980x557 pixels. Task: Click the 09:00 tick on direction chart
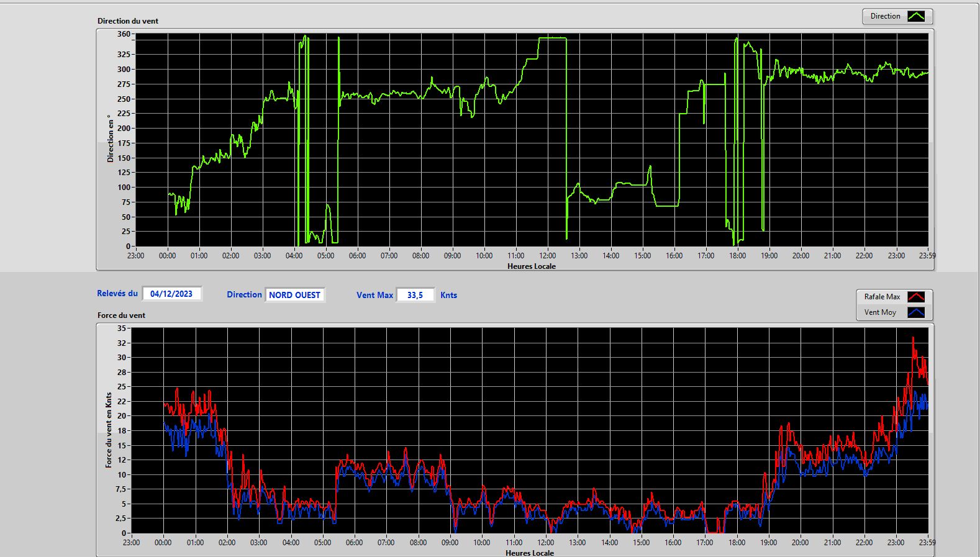click(453, 256)
